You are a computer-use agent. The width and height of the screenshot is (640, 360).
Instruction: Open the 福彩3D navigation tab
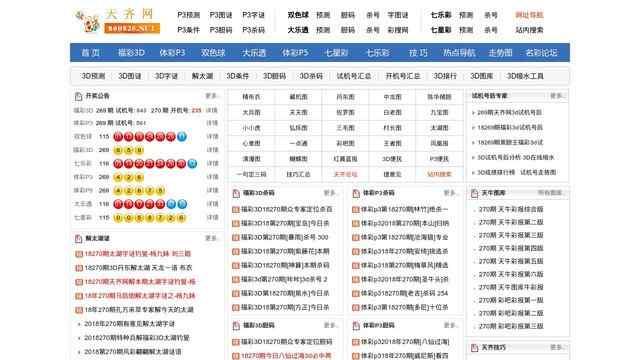coord(131,53)
